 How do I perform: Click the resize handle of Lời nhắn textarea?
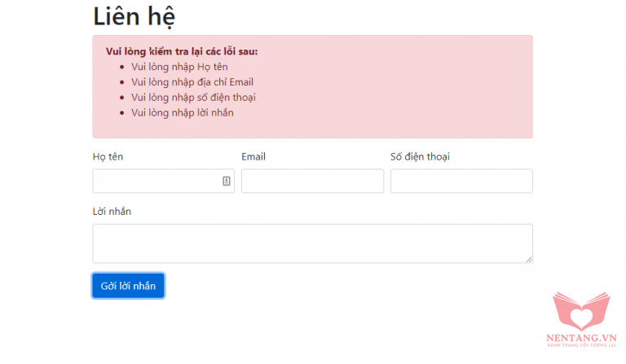[x=528, y=259]
